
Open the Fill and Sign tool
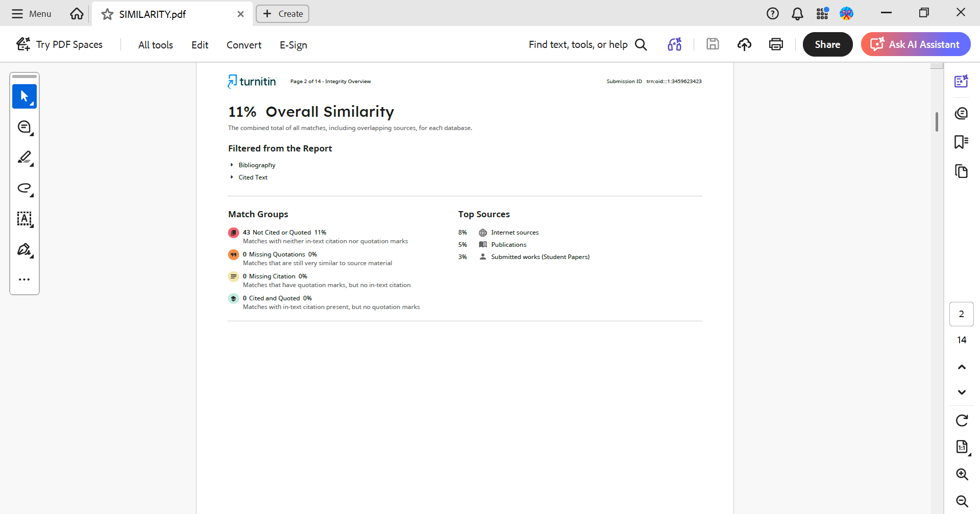[x=24, y=249]
